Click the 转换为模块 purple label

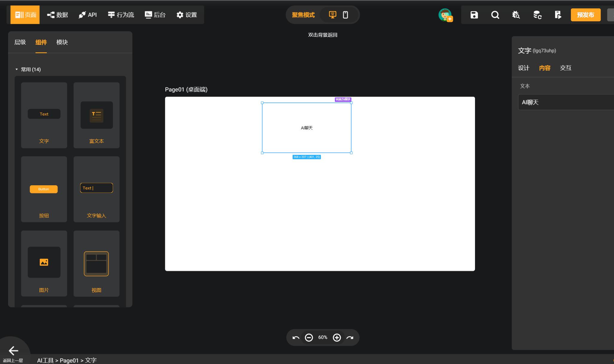[343, 100]
